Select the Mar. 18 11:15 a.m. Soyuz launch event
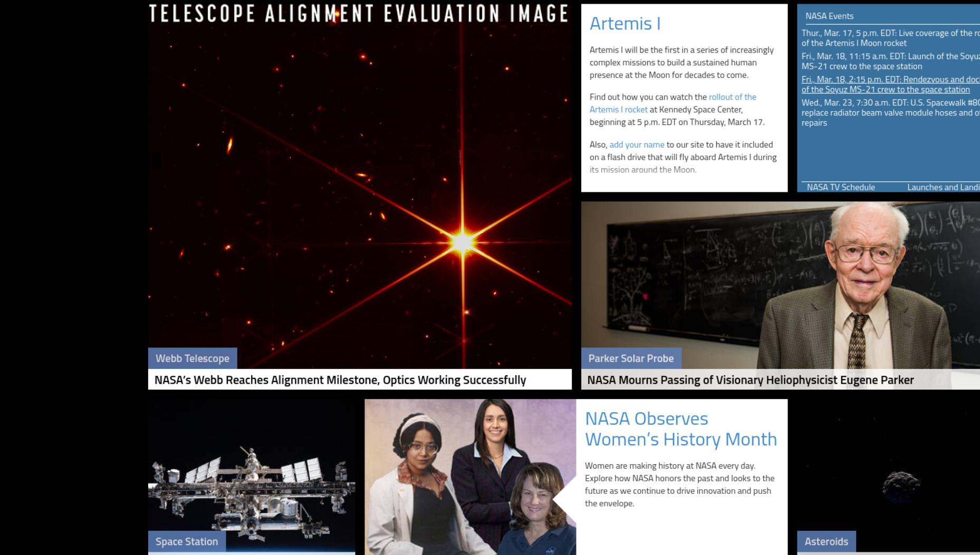 [891, 61]
